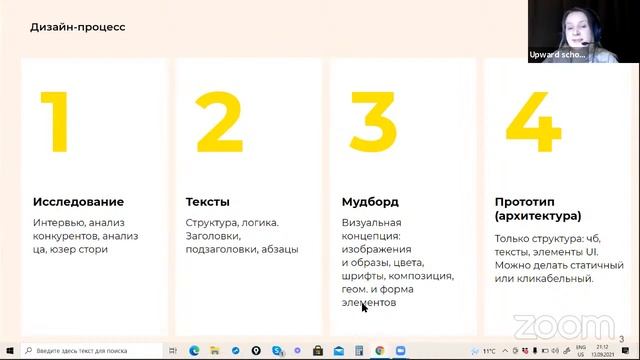Click the large yellow number 3

point(373,122)
